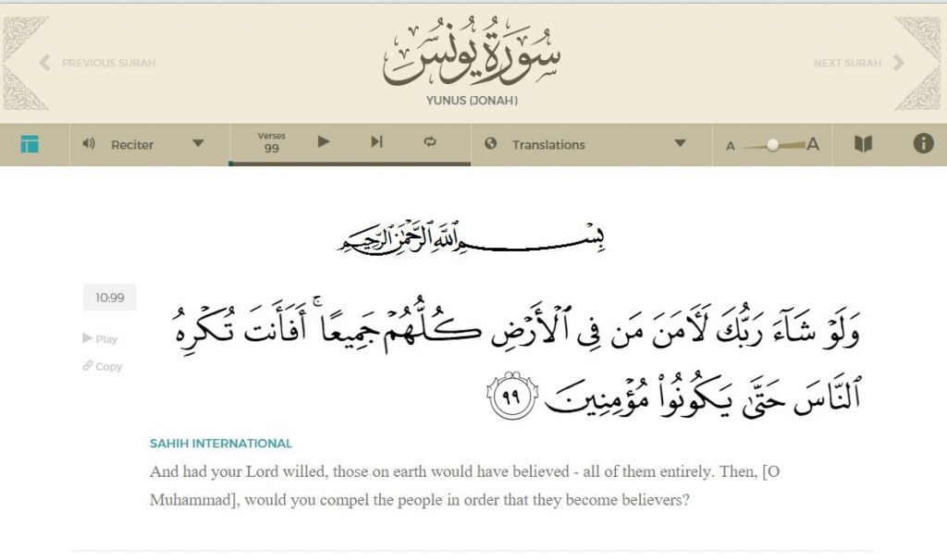Open surah info icon
The height and width of the screenshot is (560, 947).
pos(923,143)
